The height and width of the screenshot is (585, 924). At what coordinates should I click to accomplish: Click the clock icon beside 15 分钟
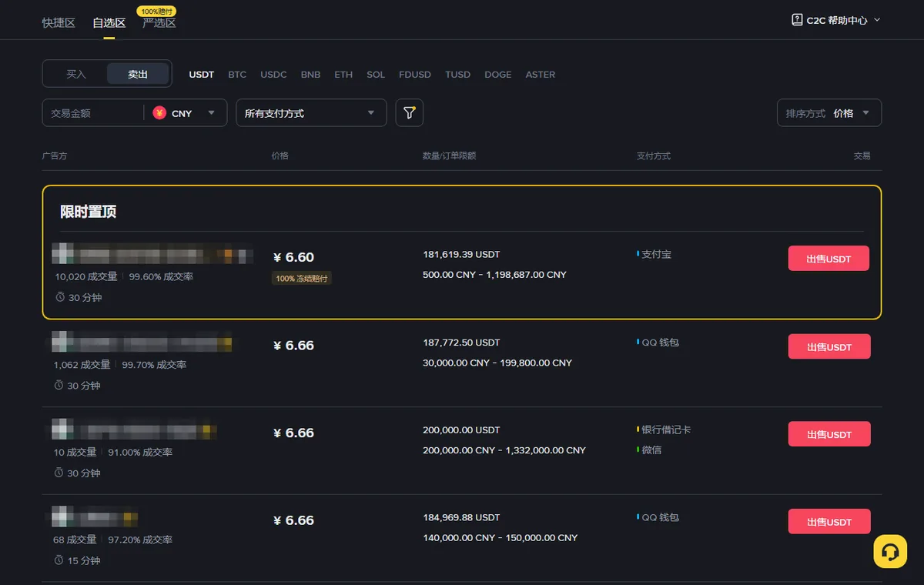pyautogui.click(x=59, y=560)
